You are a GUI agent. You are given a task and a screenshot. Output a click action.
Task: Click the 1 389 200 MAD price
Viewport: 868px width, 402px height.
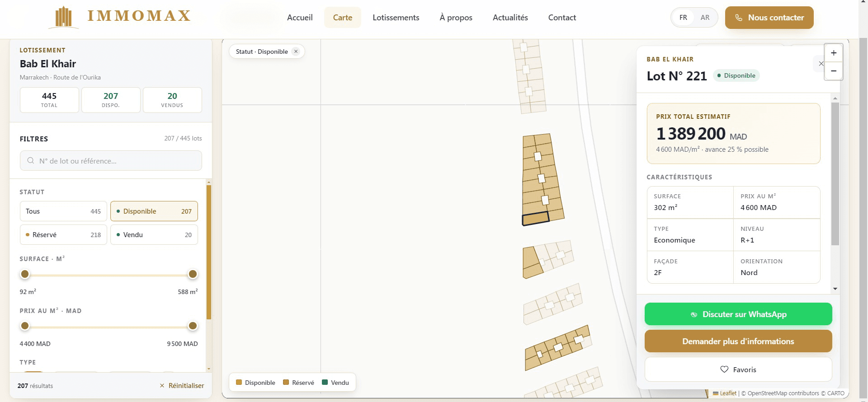click(701, 134)
